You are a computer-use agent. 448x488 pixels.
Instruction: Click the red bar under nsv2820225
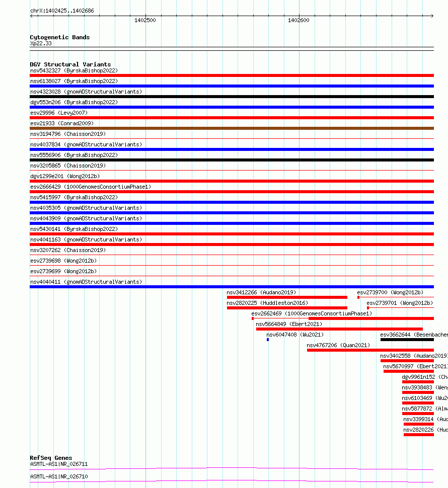(x=287, y=308)
